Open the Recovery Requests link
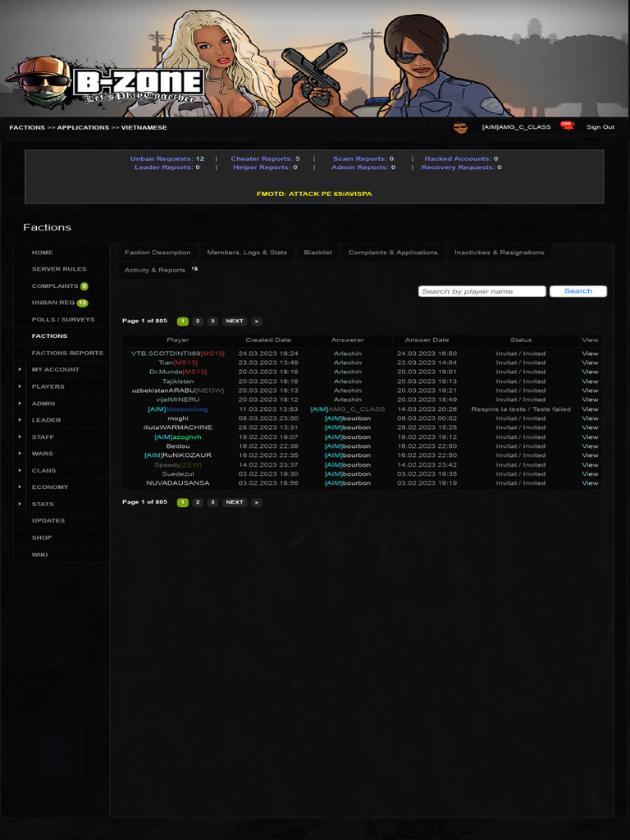 pyautogui.click(x=461, y=167)
